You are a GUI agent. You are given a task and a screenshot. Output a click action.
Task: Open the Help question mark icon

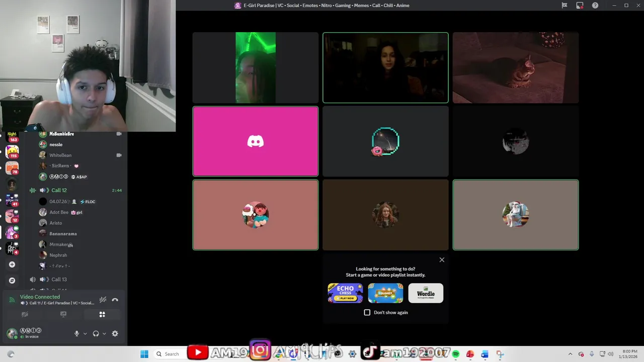tap(595, 6)
